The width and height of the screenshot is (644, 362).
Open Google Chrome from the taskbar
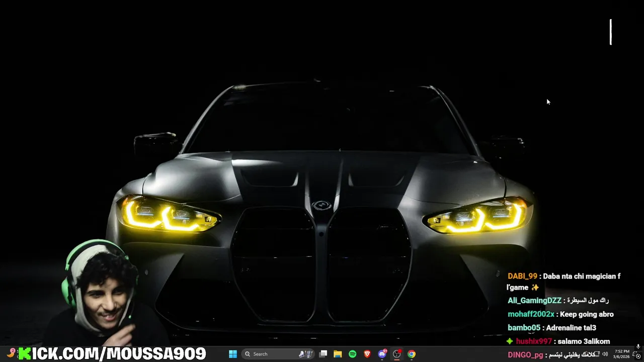click(412, 354)
